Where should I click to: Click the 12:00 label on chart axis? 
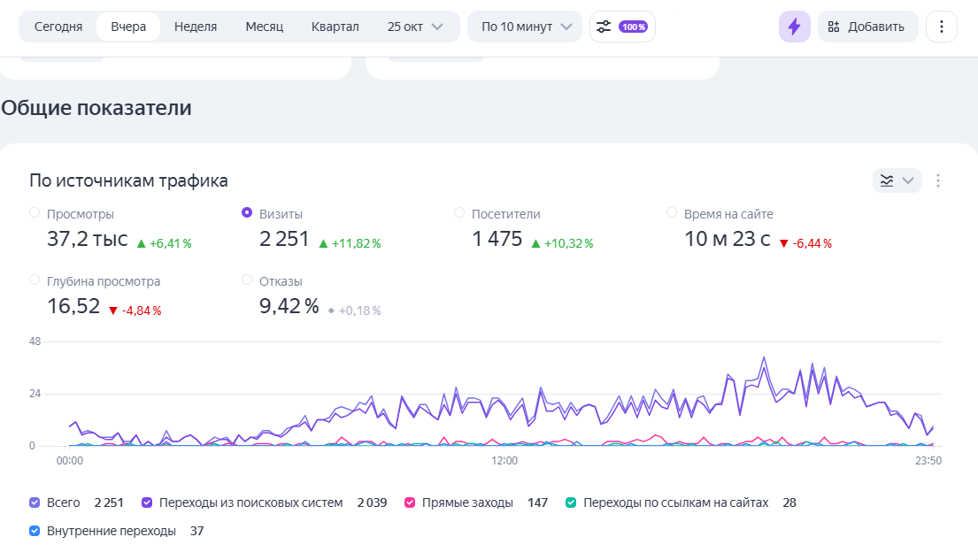[504, 461]
